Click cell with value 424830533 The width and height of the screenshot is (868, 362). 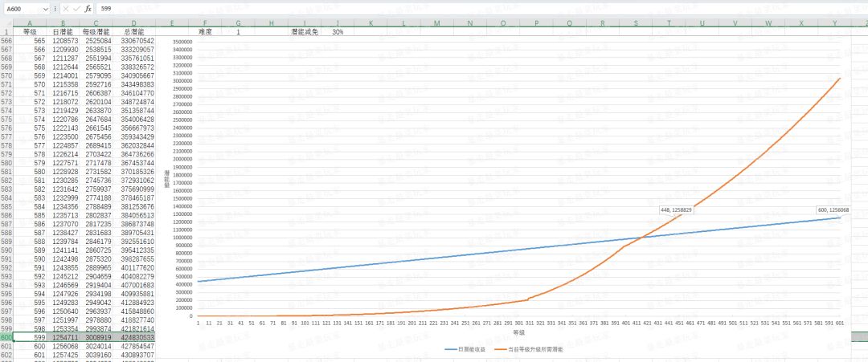click(x=133, y=337)
